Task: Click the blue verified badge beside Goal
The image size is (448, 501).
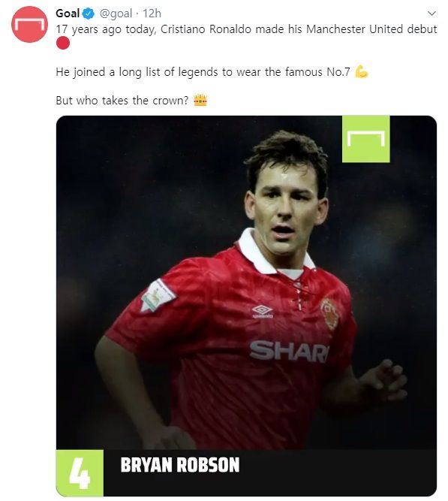Action: coord(89,14)
